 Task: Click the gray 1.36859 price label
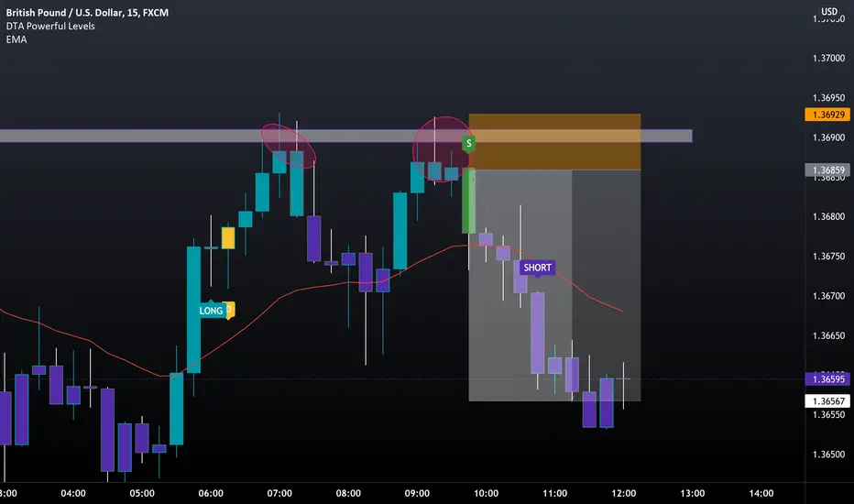827,170
